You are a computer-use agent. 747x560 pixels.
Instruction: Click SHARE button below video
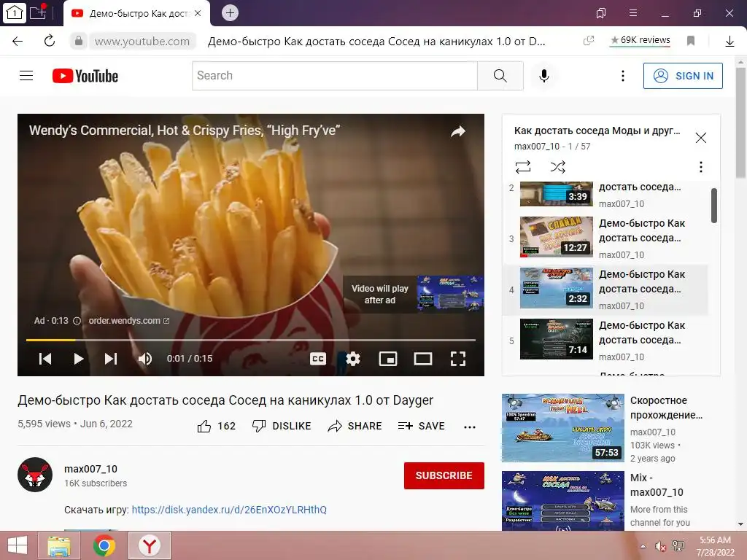[x=355, y=426]
